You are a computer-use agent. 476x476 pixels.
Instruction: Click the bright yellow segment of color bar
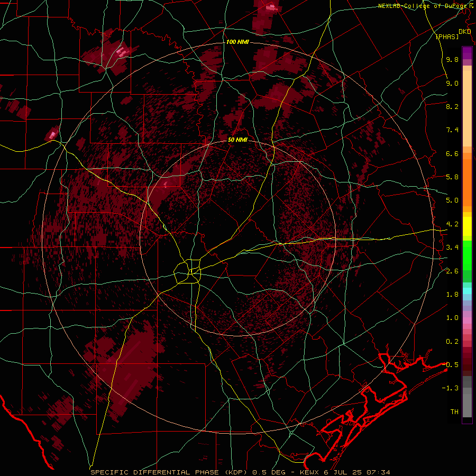tap(467, 226)
